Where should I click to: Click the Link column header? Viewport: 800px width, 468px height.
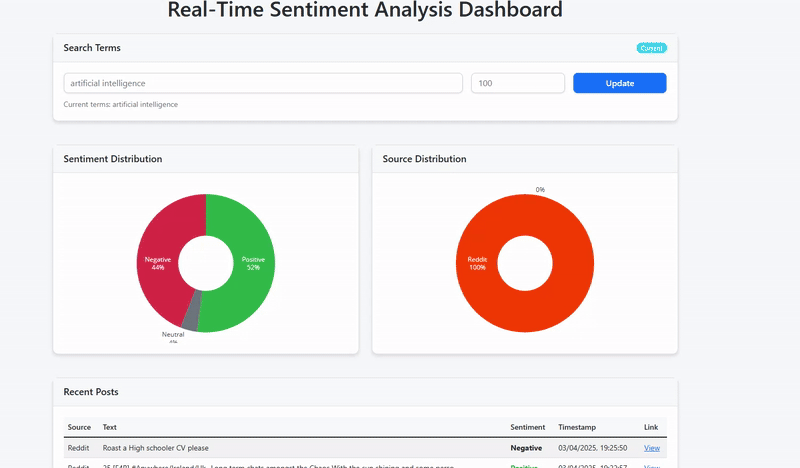click(x=651, y=427)
